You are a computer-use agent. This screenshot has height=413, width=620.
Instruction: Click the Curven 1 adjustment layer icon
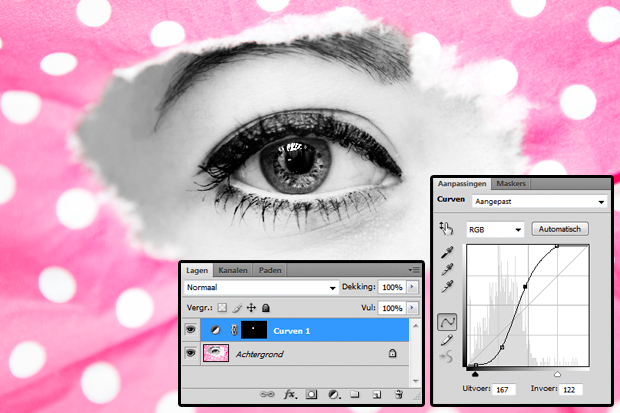pos(215,330)
